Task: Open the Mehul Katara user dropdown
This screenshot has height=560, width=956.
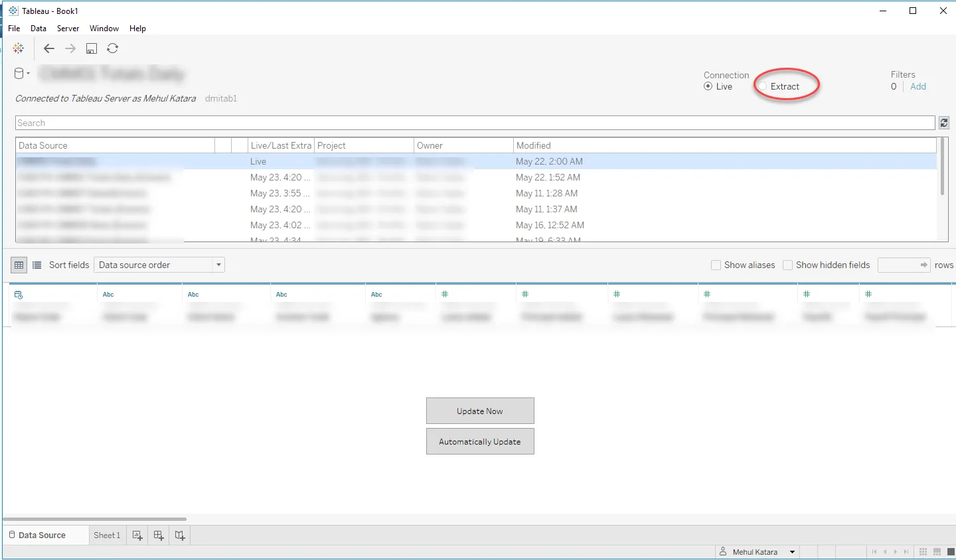Action: tap(792, 552)
